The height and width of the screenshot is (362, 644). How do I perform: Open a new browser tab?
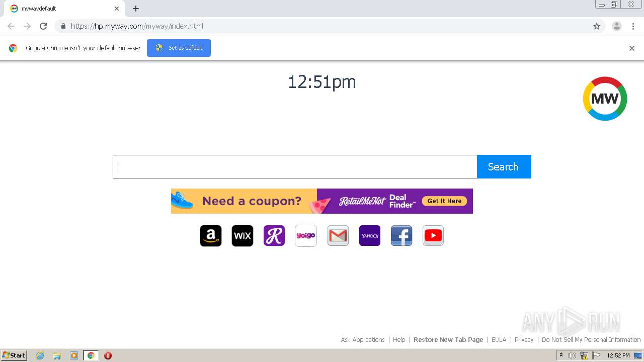click(136, 9)
